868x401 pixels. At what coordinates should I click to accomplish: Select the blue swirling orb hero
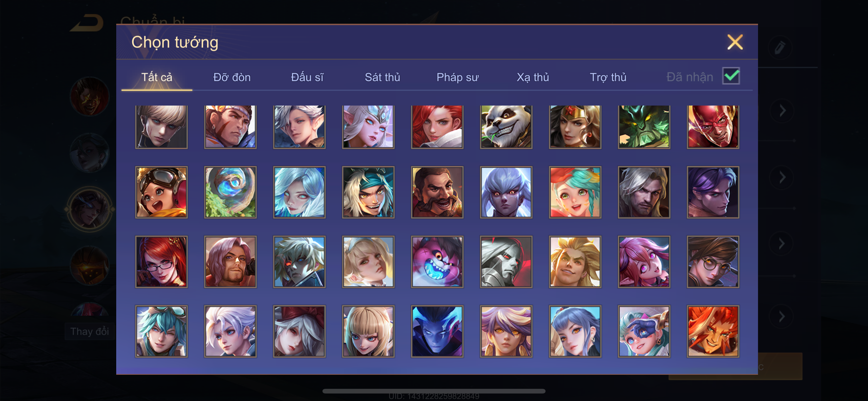[231, 192]
